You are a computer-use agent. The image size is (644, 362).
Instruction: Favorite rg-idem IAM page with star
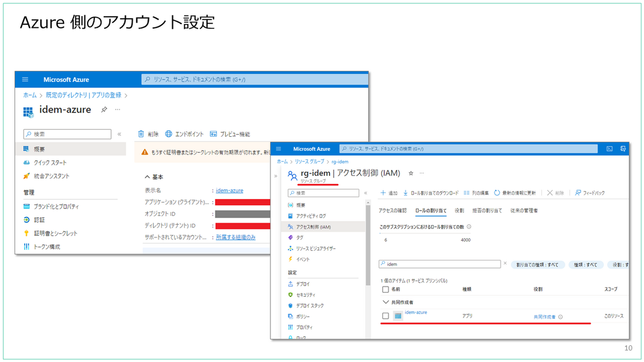pyautogui.click(x=411, y=173)
